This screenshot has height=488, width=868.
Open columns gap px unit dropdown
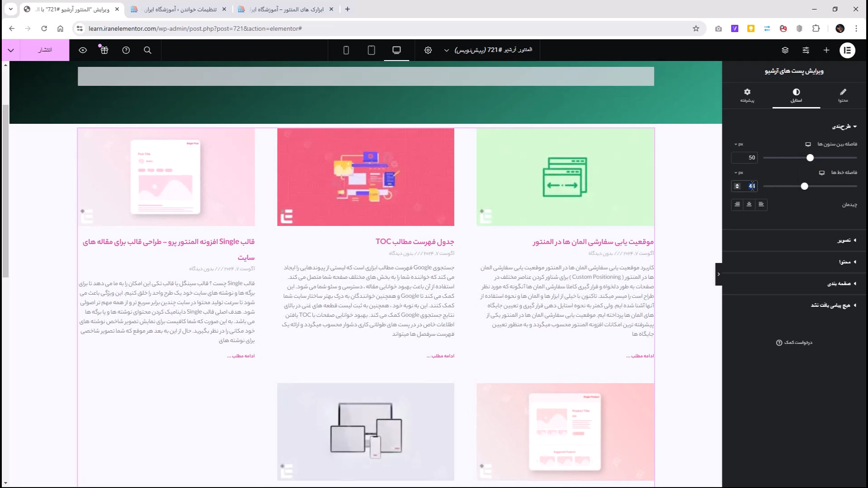click(739, 144)
